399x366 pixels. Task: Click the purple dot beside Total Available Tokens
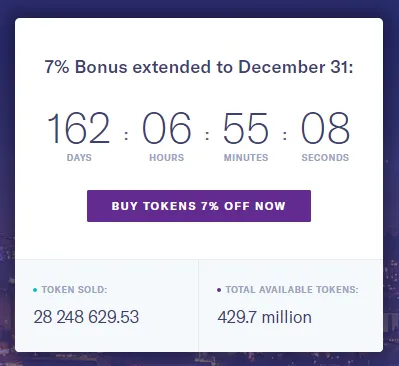pos(219,290)
